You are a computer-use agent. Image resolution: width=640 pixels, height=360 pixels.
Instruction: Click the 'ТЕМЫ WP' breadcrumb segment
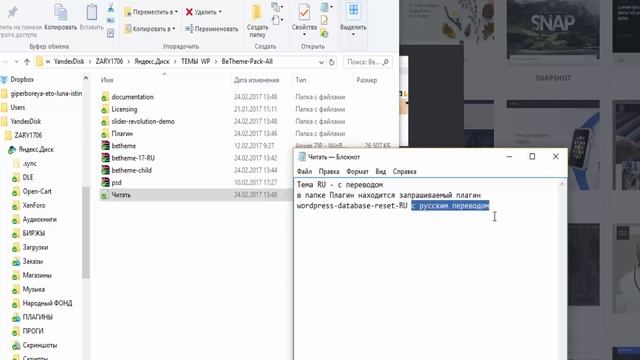pyautogui.click(x=196, y=62)
